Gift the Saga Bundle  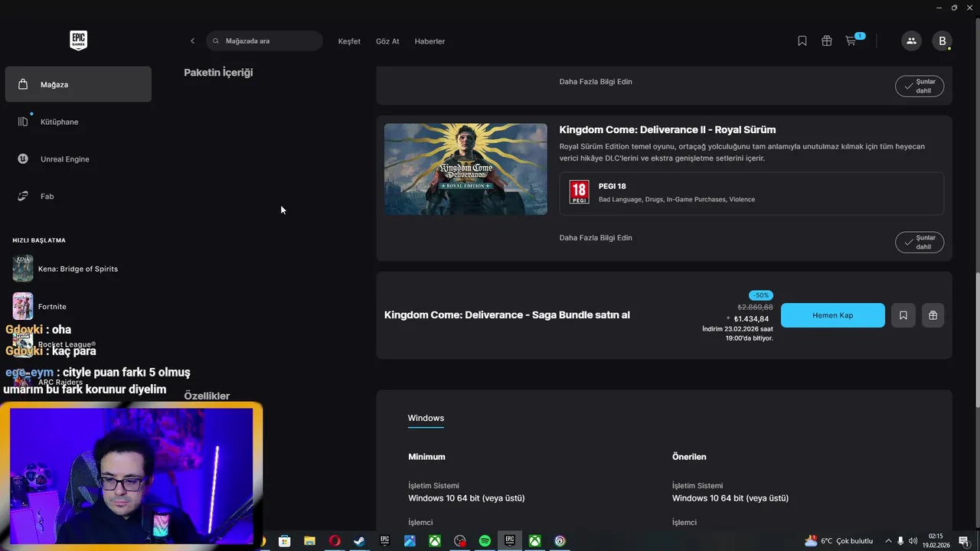pyautogui.click(x=933, y=315)
